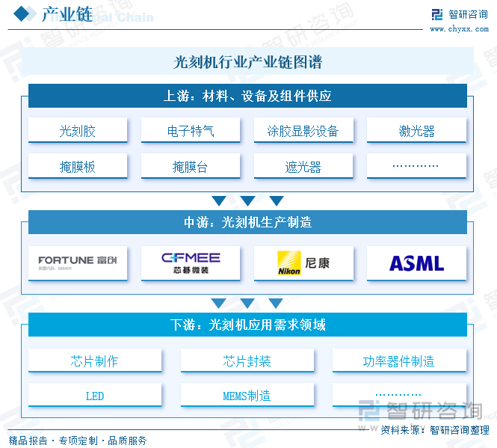Select the 电子特气 box
497x448 pixels.
click(x=191, y=130)
